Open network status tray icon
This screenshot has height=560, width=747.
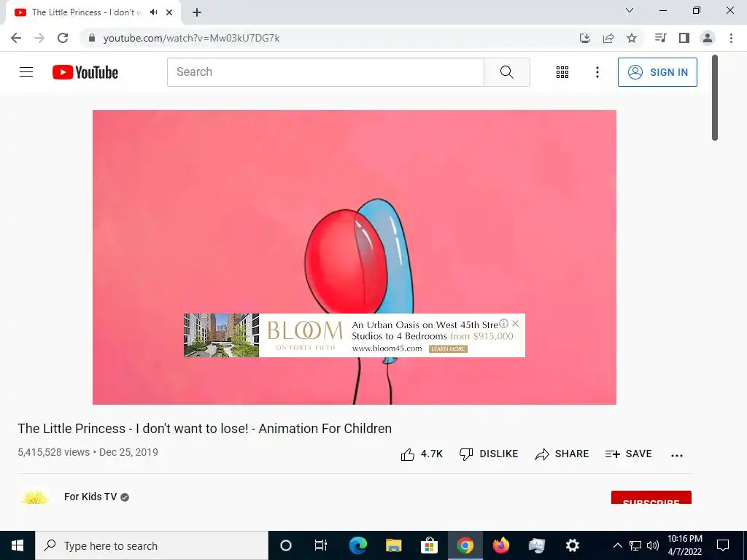635,545
